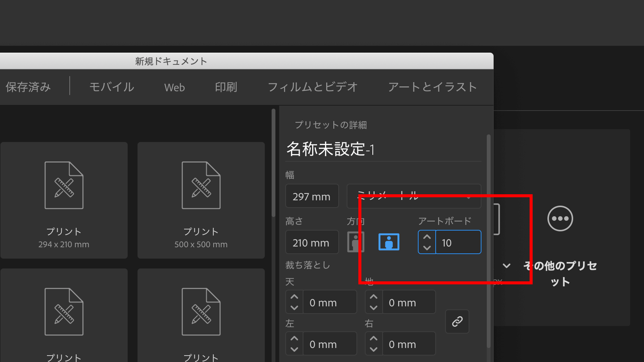Select landscape orientation icon
Image resolution: width=644 pixels, height=362 pixels.
[388, 242]
